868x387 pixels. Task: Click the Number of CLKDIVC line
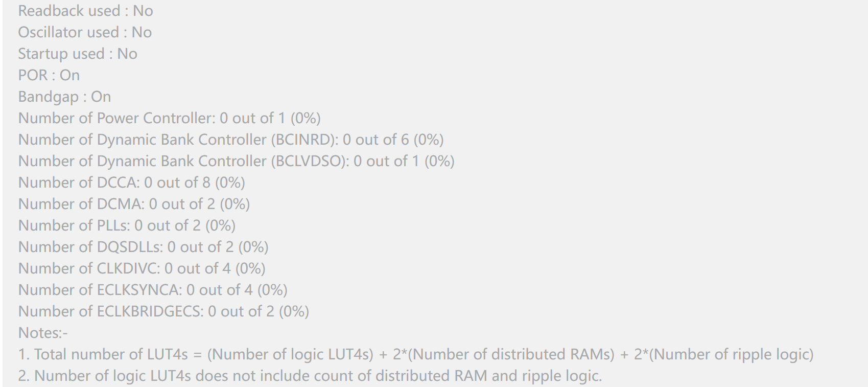[142, 268]
